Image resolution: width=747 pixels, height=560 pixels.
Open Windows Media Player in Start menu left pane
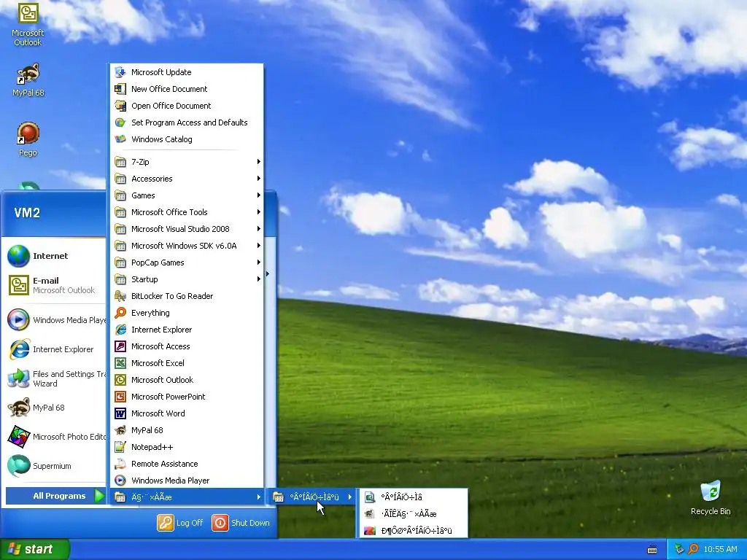[55, 320]
